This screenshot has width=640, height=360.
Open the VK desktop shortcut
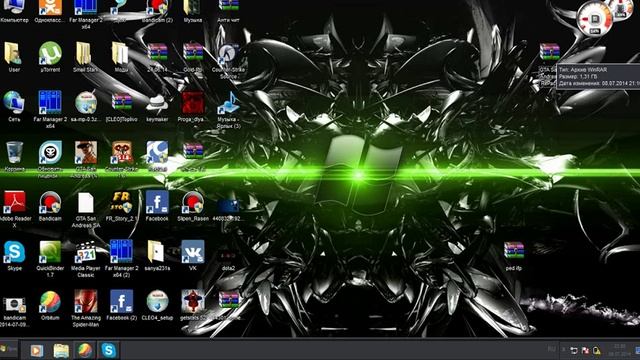[193, 252]
